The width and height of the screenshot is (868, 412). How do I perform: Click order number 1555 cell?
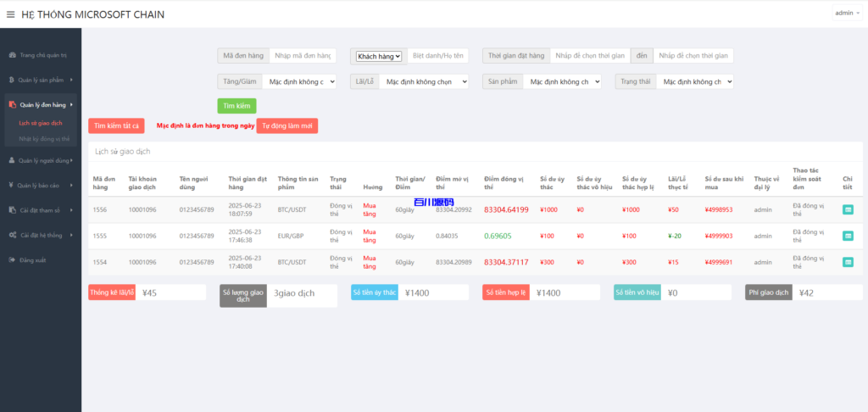(x=100, y=236)
